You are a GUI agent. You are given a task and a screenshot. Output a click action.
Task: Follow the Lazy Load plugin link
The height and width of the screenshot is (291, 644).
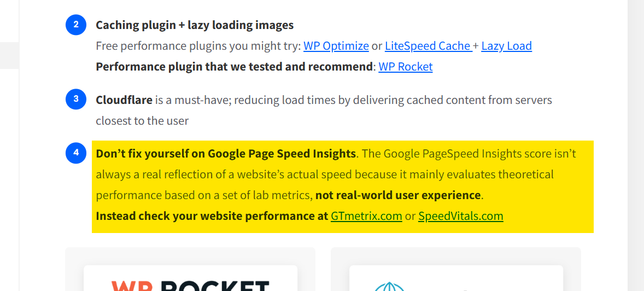click(x=506, y=45)
